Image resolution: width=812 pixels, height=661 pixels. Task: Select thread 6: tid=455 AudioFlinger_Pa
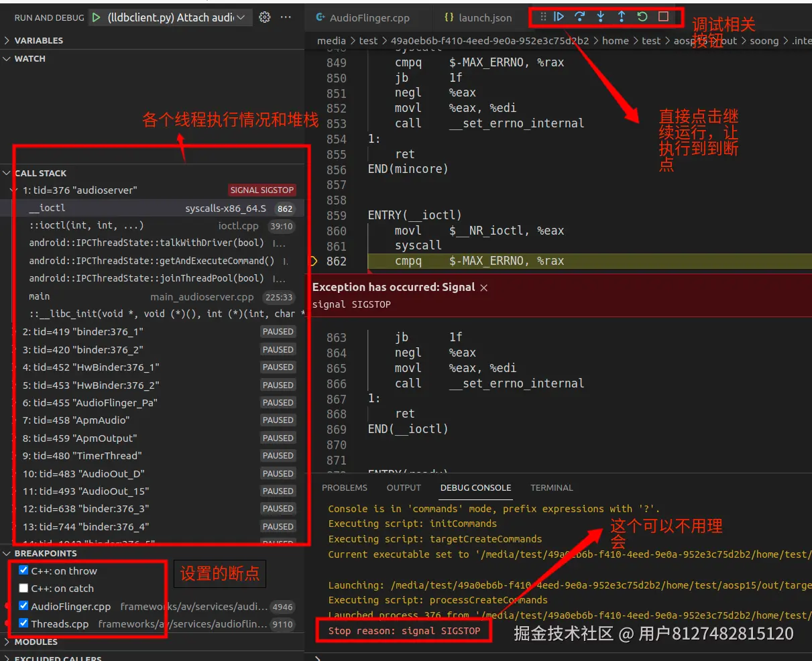152,402
